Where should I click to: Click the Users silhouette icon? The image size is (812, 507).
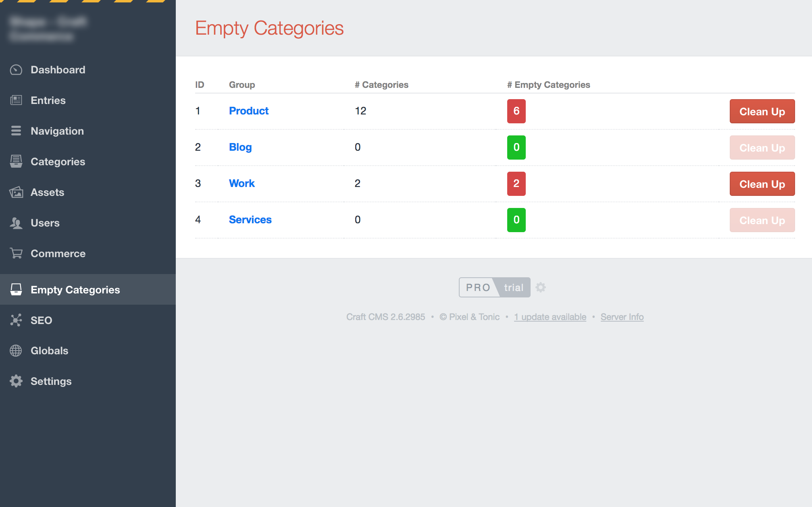[x=16, y=223]
